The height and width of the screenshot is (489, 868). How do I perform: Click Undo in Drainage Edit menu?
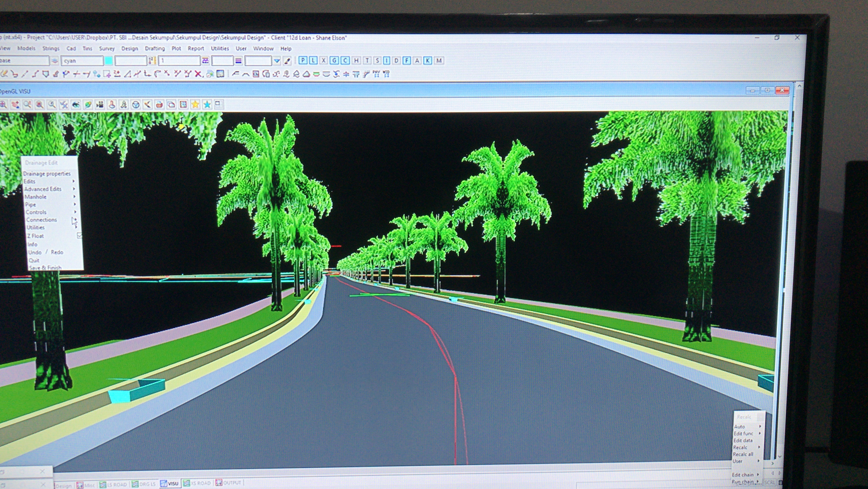click(35, 252)
